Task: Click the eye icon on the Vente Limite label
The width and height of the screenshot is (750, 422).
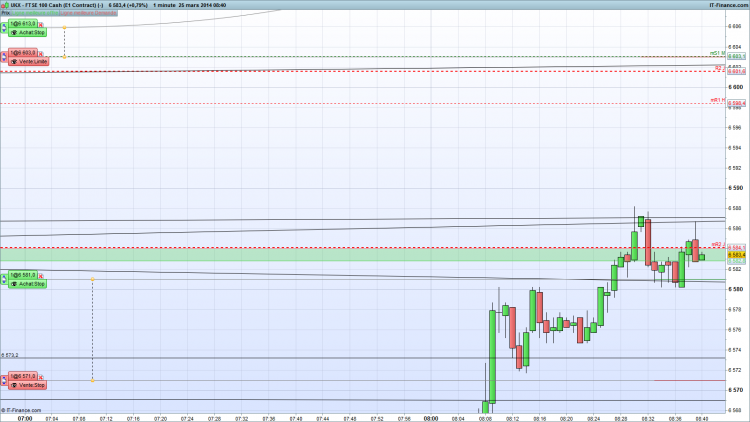Action: [x=14, y=62]
